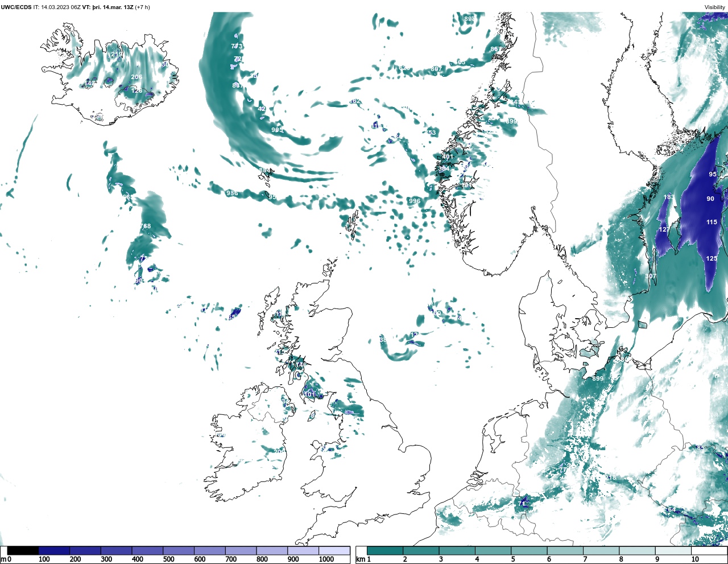This screenshot has height=564, width=728.
Task: Click the 'km' unit label on the legend
Action: 360,559
